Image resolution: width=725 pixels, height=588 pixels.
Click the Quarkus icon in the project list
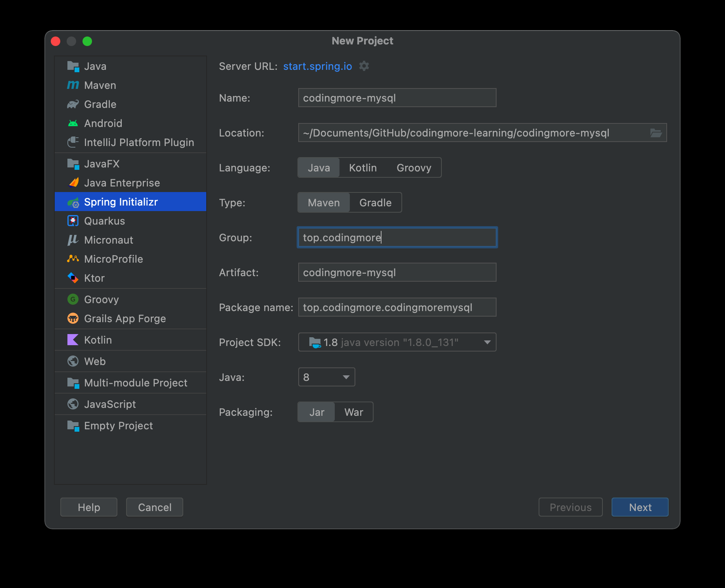pos(73,221)
